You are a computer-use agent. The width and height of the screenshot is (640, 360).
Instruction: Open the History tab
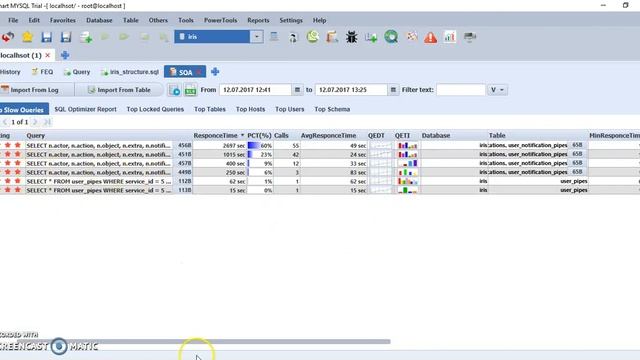10,72
